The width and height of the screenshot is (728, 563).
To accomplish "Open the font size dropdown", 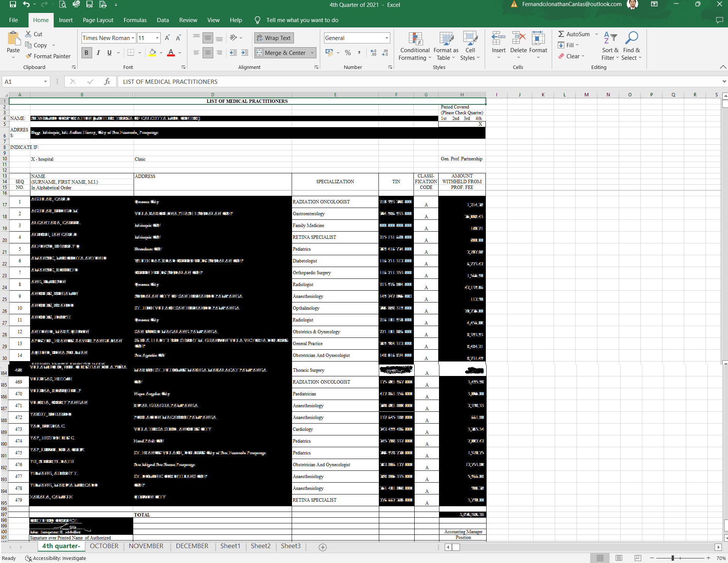I will (x=157, y=38).
